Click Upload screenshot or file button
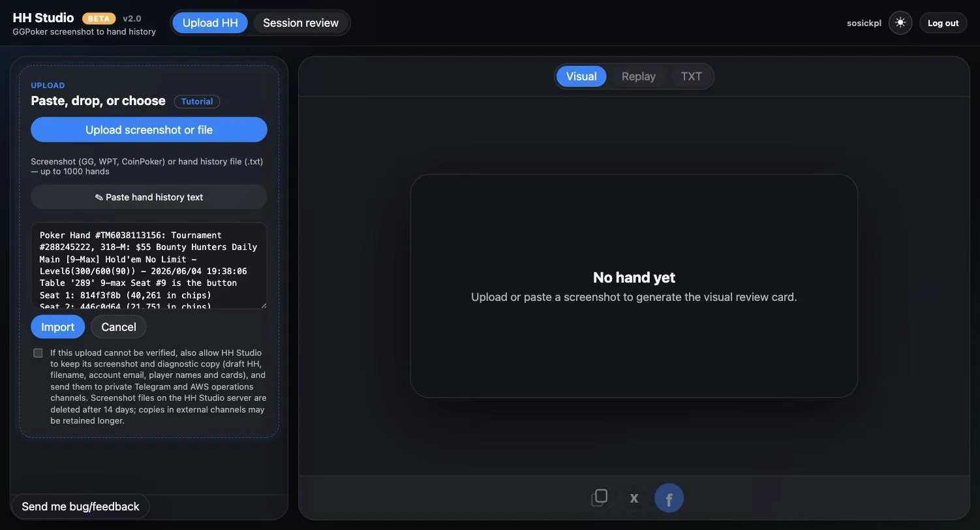The height and width of the screenshot is (530, 980). (149, 129)
